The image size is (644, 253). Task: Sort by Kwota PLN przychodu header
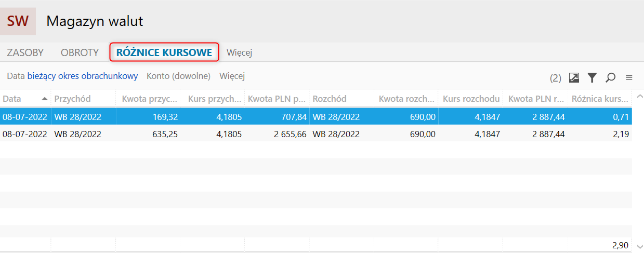coord(277,99)
